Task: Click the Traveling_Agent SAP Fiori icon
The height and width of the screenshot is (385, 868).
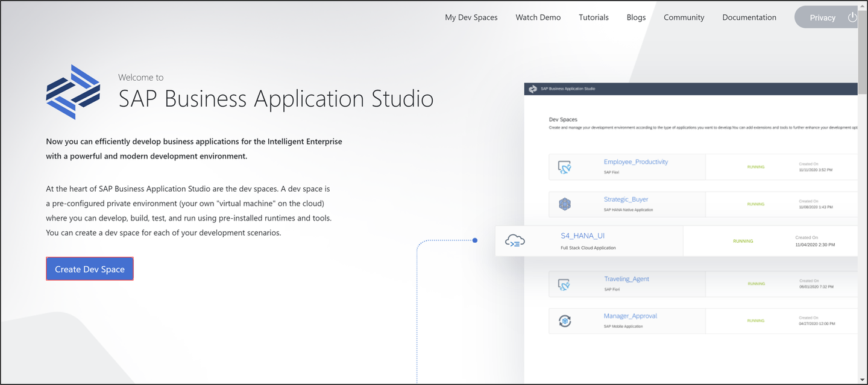Action: 564,284
